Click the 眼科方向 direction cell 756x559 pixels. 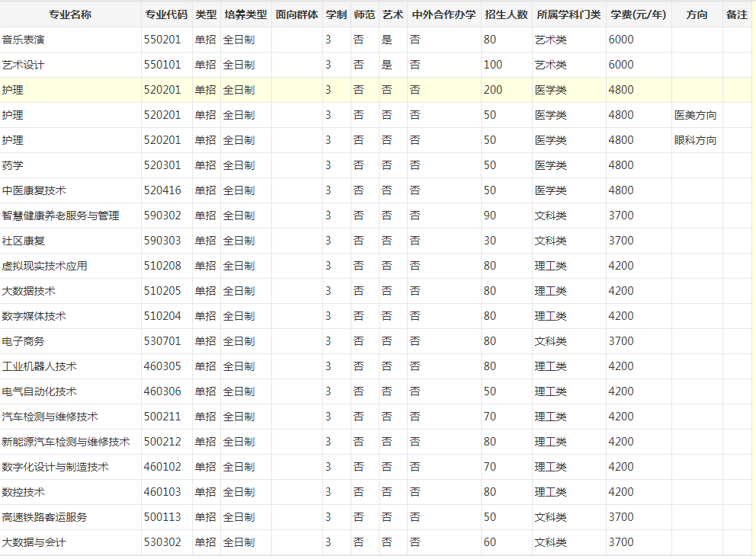(695, 140)
